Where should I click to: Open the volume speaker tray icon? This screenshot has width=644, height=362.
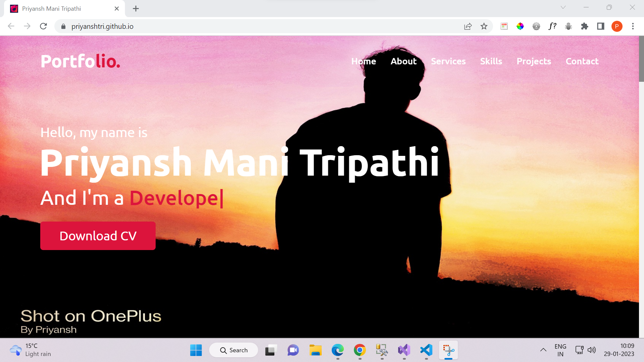[592, 350]
